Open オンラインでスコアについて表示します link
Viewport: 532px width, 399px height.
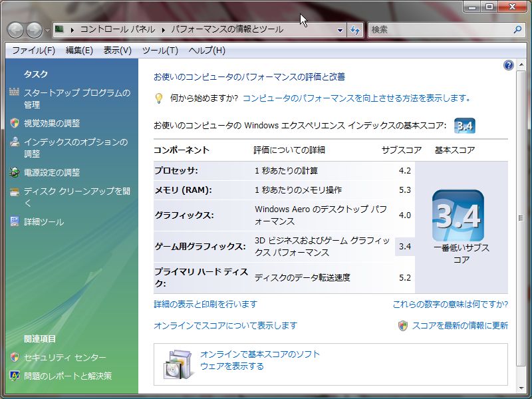tap(225, 326)
